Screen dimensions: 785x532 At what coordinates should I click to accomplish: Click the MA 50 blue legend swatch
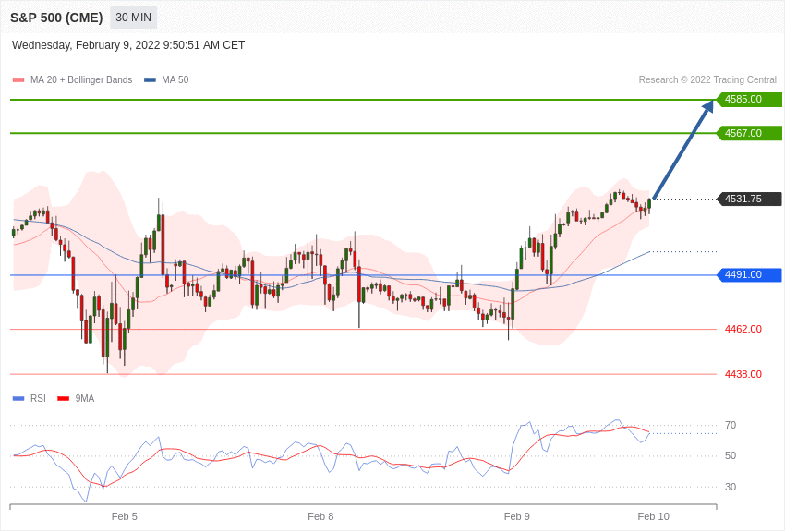150,80
